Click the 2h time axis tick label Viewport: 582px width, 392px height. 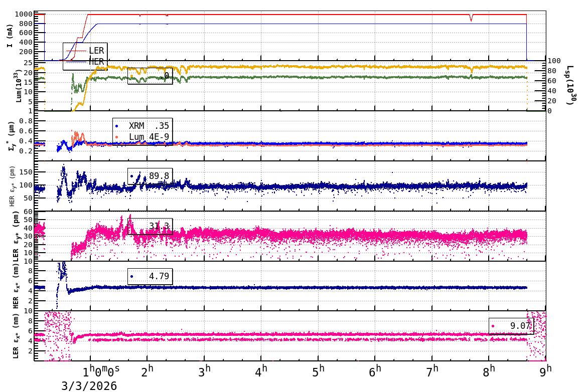pos(147,371)
